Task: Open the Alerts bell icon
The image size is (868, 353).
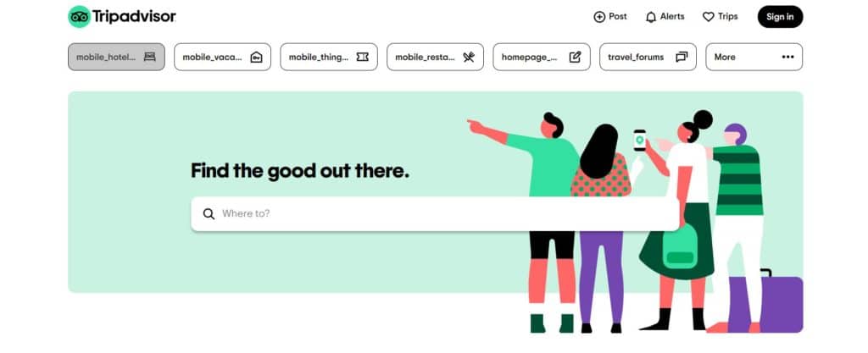Action: click(651, 17)
